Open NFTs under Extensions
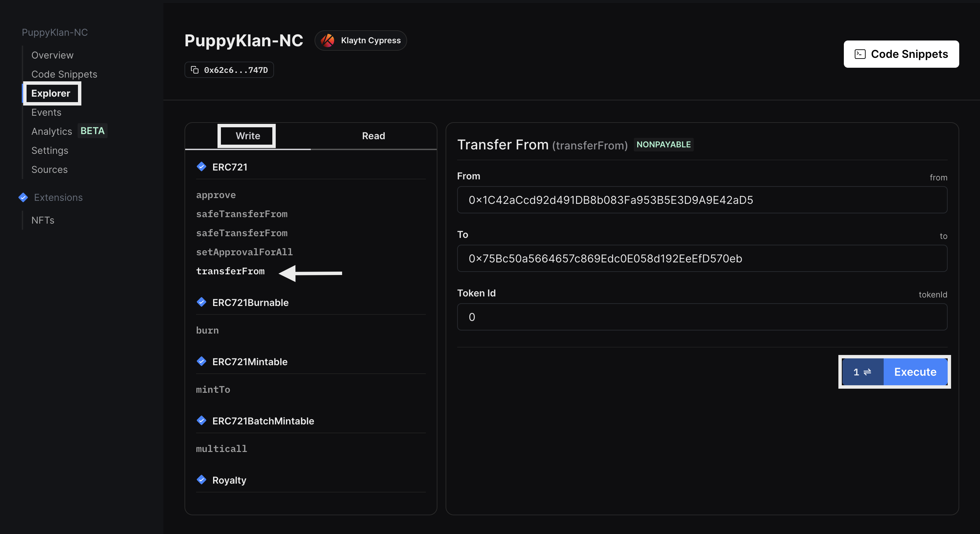The width and height of the screenshot is (980, 534). click(x=43, y=220)
